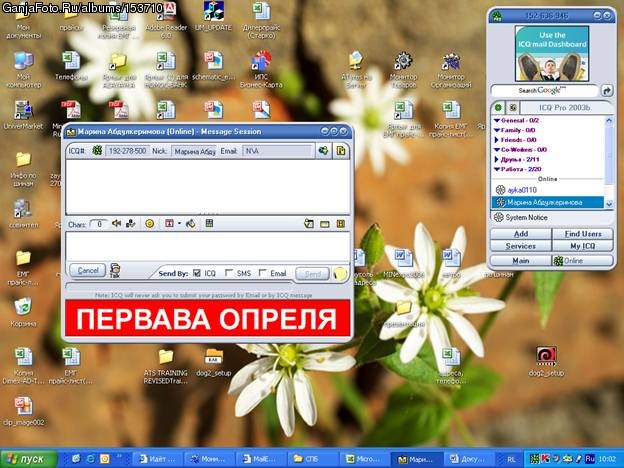The width and height of the screenshot is (624, 468).
Task: Click the Send button
Action: (x=312, y=273)
